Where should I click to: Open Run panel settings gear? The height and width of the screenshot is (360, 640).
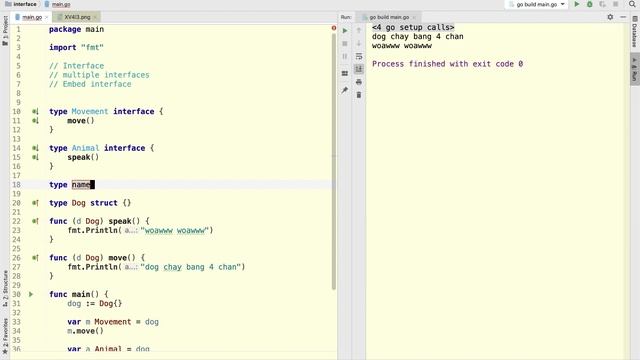click(x=610, y=17)
